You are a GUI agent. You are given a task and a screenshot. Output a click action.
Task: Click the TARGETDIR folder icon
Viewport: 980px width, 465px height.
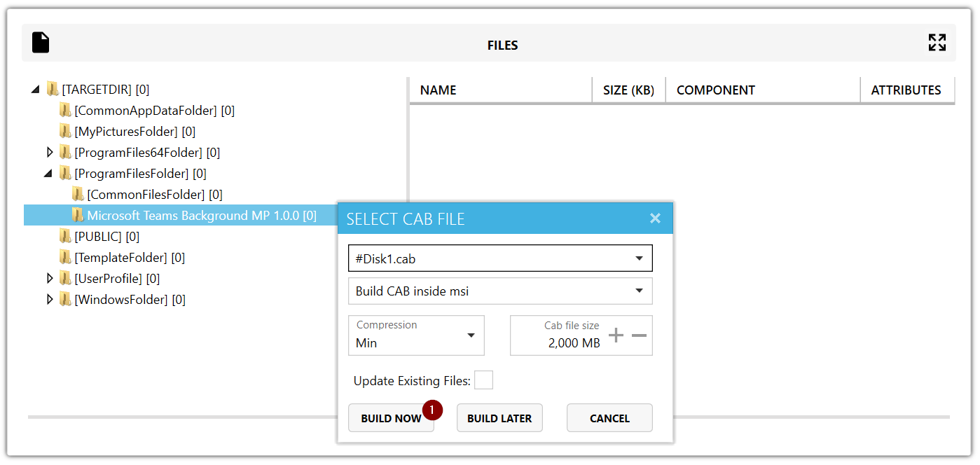(x=53, y=89)
